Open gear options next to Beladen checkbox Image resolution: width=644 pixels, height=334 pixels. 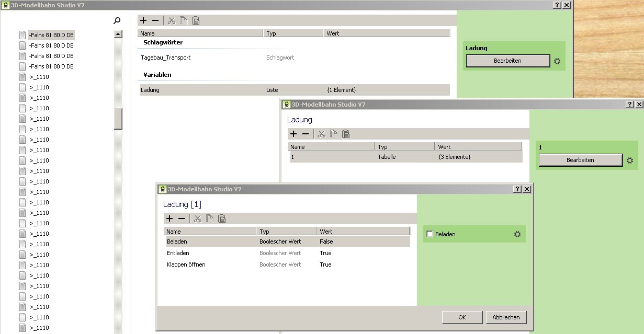517,234
